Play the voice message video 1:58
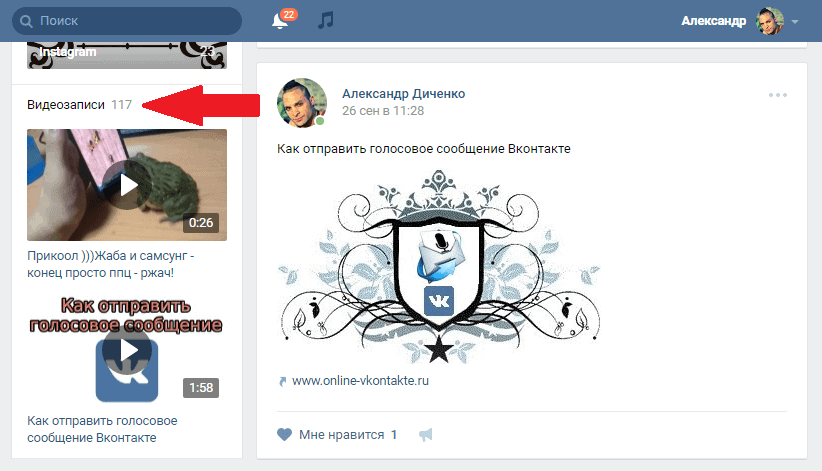 tap(127, 350)
